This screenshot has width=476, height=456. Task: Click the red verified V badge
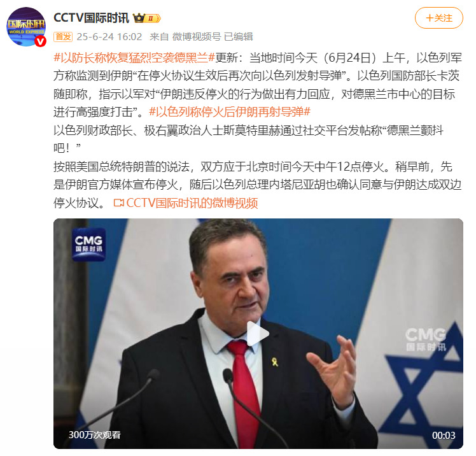click(x=40, y=41)
